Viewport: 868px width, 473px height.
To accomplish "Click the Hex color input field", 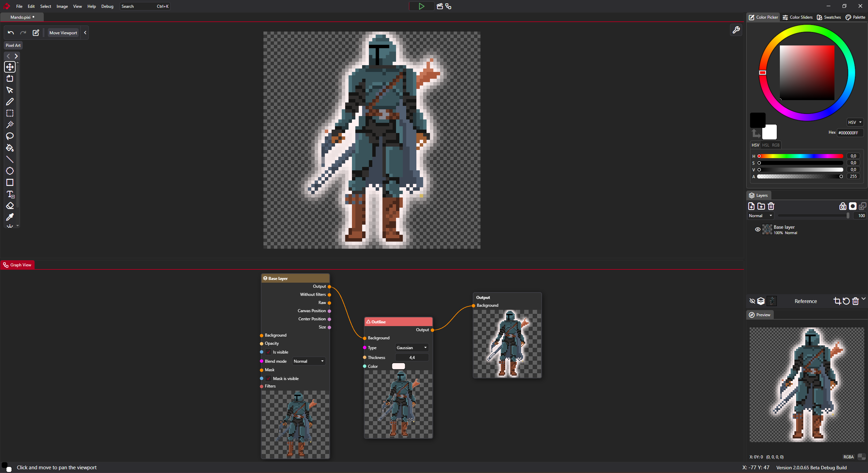I will pyautogui.click(x=850, y=133).
